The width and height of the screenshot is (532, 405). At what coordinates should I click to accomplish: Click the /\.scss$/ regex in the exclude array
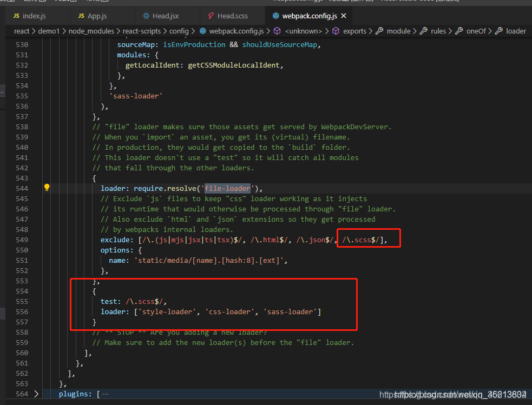pyautogui.click(x=360, y=240)
